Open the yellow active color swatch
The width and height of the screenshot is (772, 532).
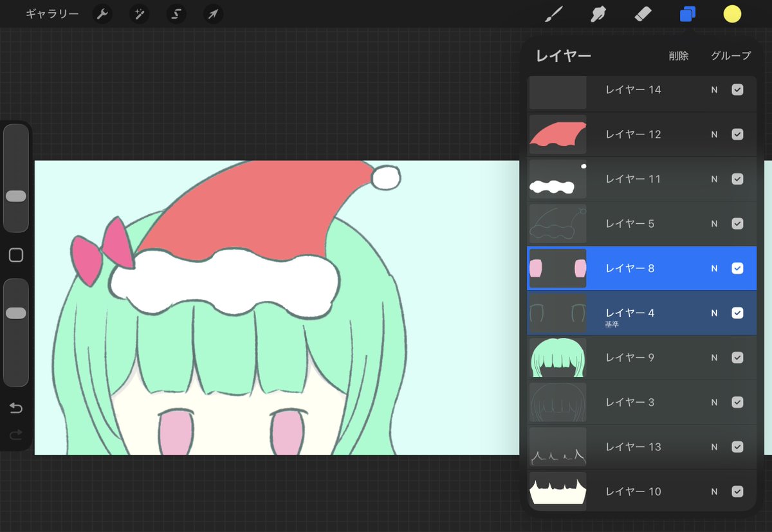tap(732, 14)
